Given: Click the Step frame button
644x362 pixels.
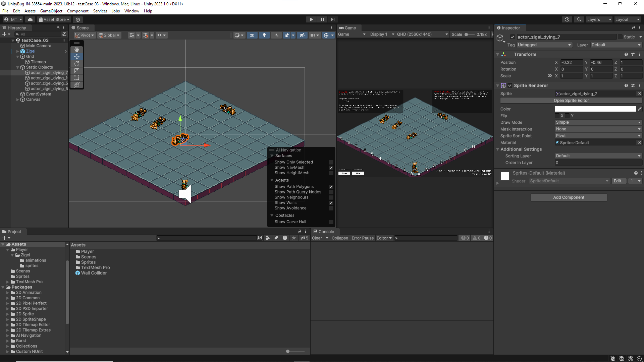Looking at the screenshot, I should (x=332, y=19).
